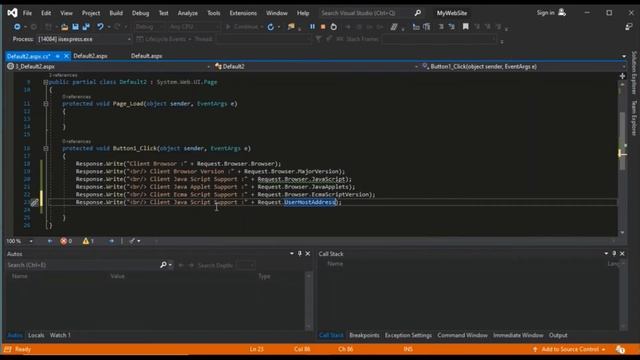Click the notifications icon in status bar
The image size is (640, 360).
click(x=620, y=349)
